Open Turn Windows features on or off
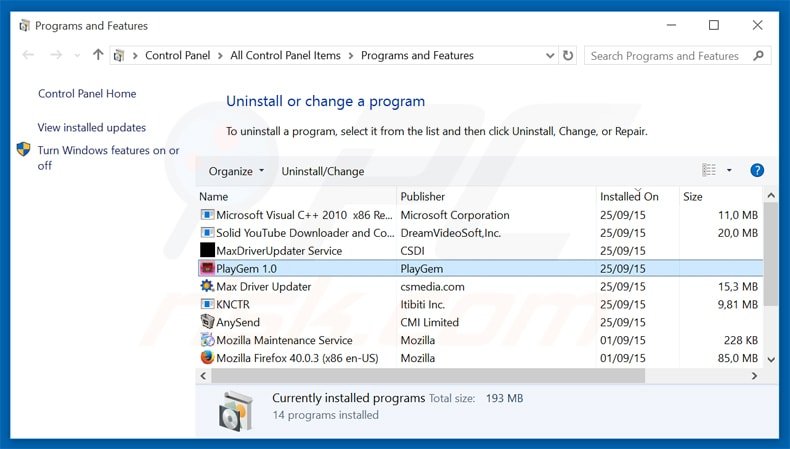 point(108,158)
